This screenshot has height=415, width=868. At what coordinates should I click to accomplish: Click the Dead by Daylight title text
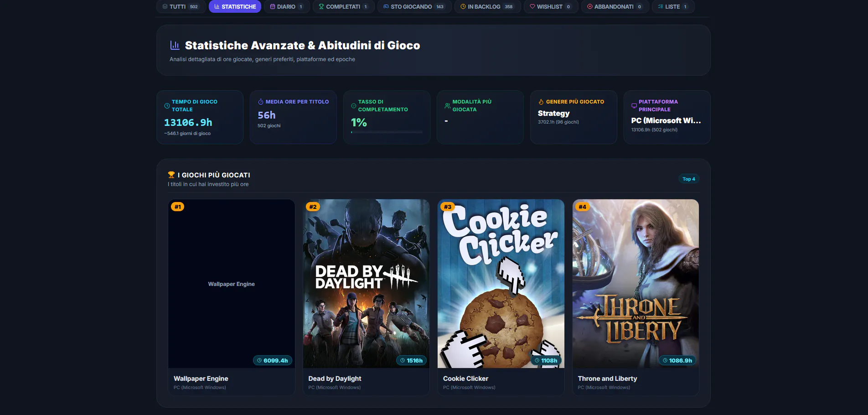[335, 379]
